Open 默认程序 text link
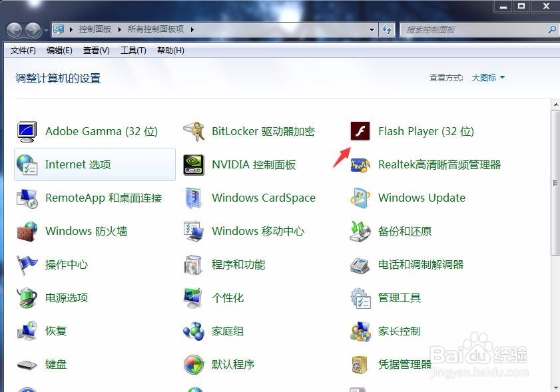Image resolution: width=560 pixels, height=392 pixels. pos(233,365)
